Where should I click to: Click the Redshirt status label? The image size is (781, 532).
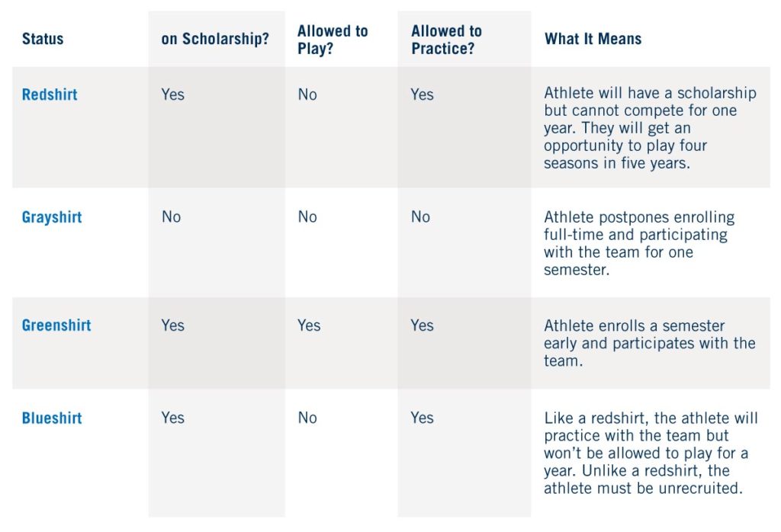(50, 95)
